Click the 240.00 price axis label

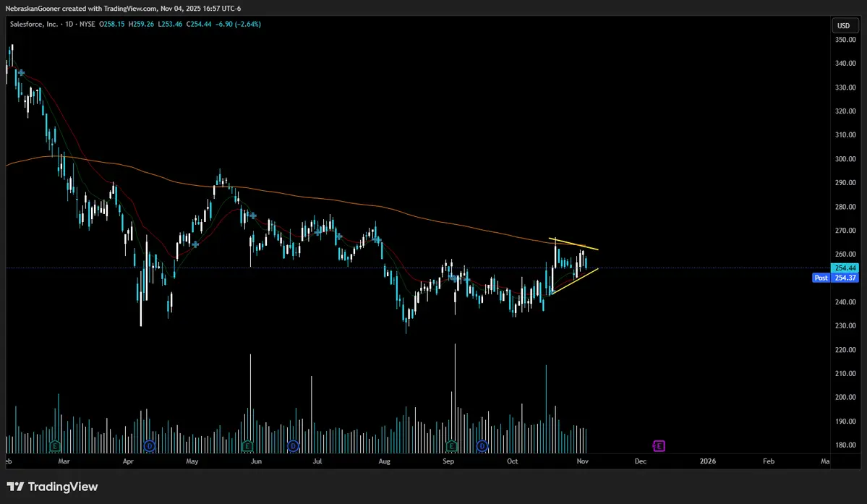tap(845, 302)
